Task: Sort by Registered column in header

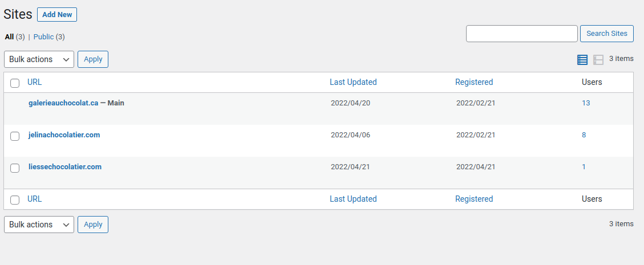Action: (x=474, y=82)
